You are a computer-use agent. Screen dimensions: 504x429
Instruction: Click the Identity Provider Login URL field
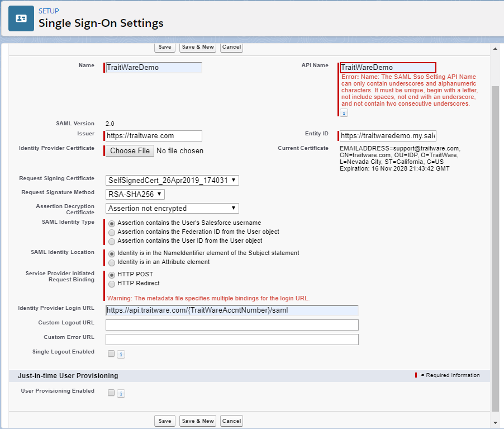pyautogui.click(x=232, y=310)
